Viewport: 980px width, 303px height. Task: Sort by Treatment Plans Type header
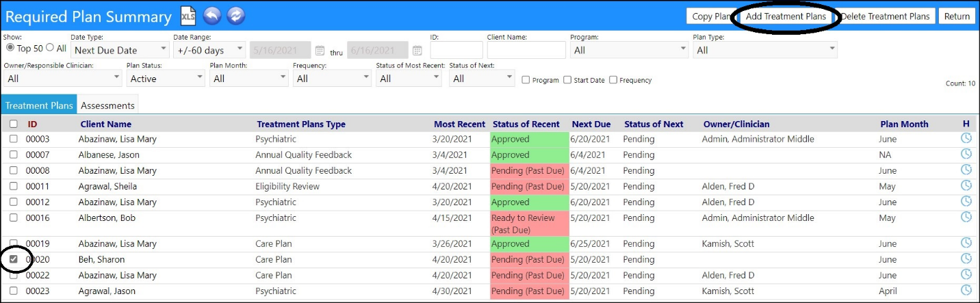click(301, 124)
